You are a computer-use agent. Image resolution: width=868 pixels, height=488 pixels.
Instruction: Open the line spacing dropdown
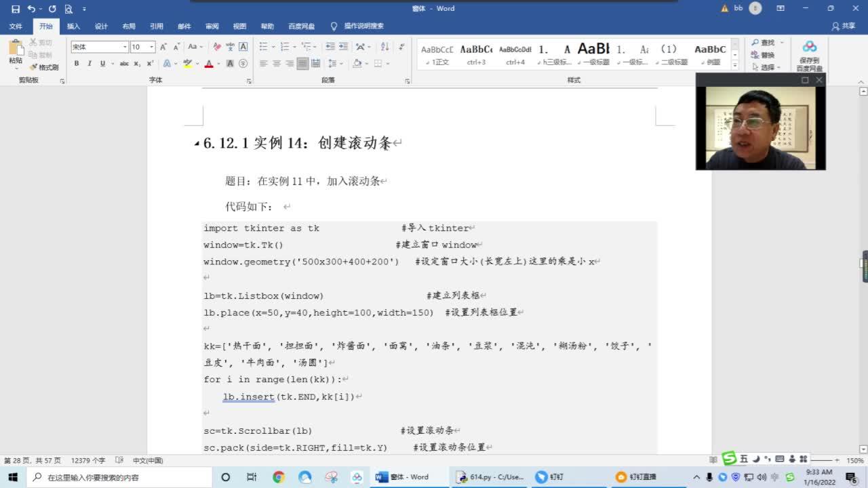tap(335, 64)
